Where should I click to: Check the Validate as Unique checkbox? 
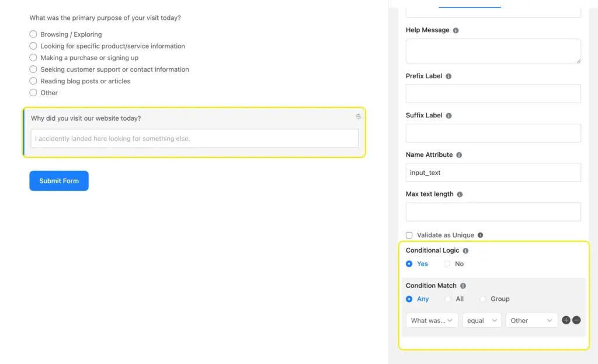coord(409,235)
